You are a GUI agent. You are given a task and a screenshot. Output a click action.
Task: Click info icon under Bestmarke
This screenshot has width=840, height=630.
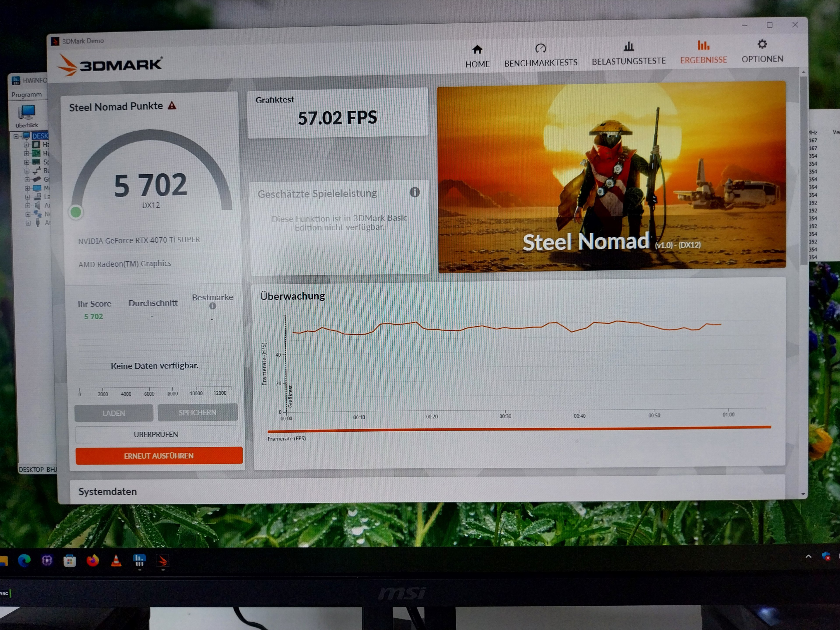213,306
